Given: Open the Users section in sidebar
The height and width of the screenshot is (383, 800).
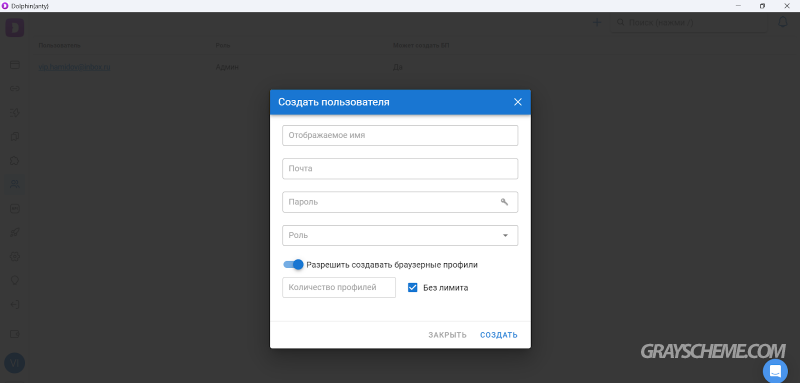Looking at the screenshot, I should pos(15,184).
